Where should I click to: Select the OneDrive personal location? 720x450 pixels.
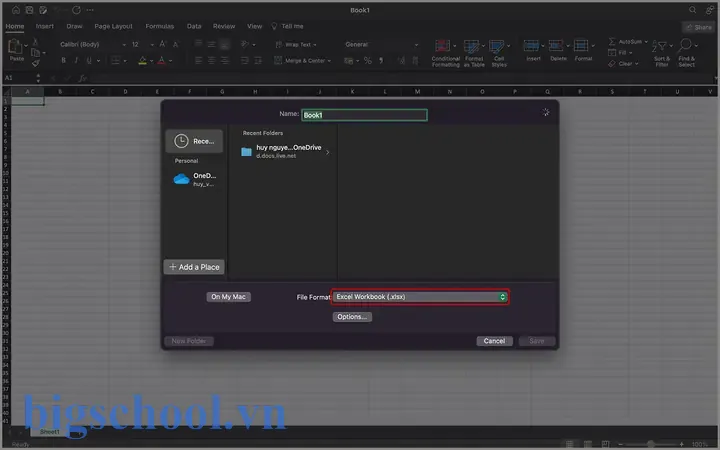194,179
